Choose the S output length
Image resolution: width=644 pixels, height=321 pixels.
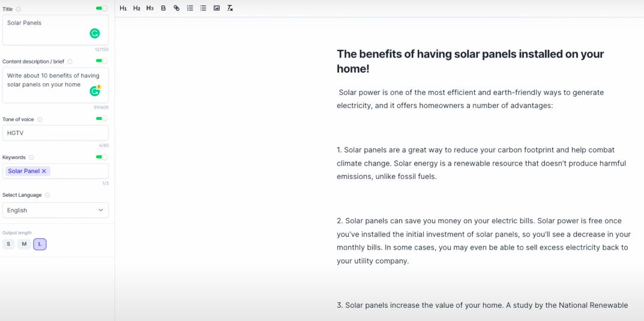(x=8, y=244)
